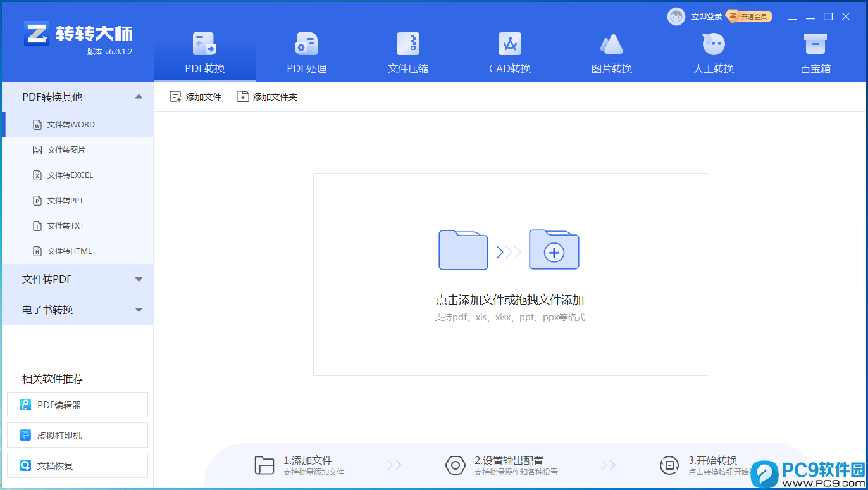Screen dimensions: 868x490
Task: Click the 1.添加文件 step label
Action: pos(307,460)
